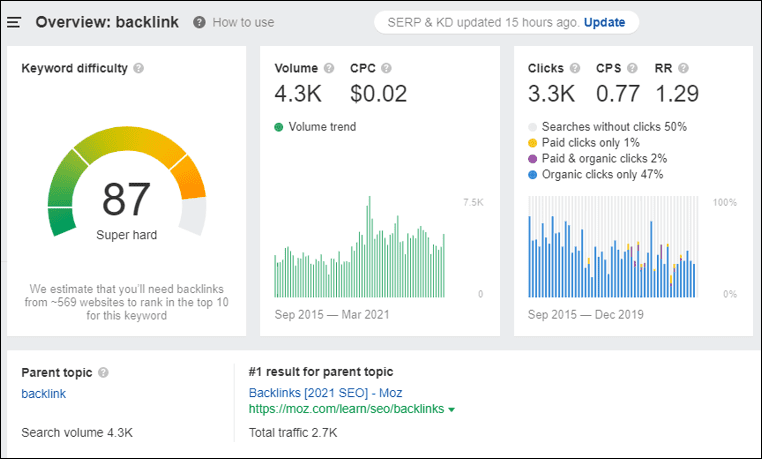This screenshot has height=459, width=762.
Task: Click Search volume 4.3K text
Action: tap(77, 433)
